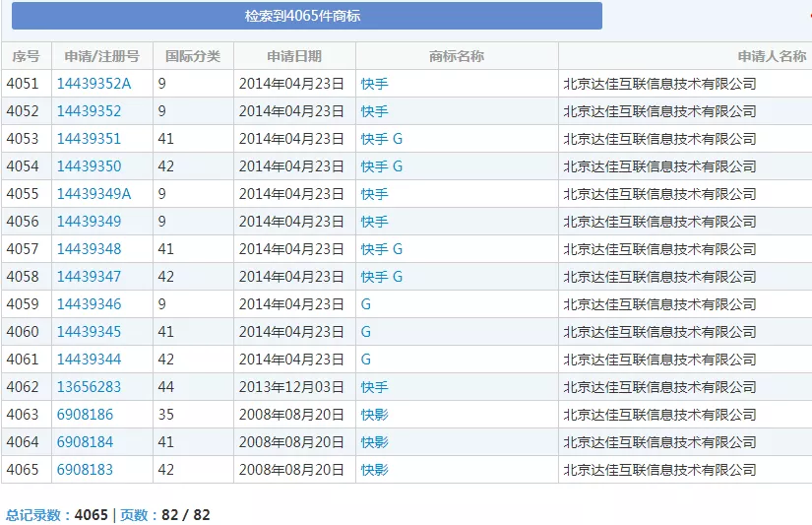This screenshot has width=812, height=525.
Task: Select date 2008年08月20日 in row 4063
Action: (291, 414)
